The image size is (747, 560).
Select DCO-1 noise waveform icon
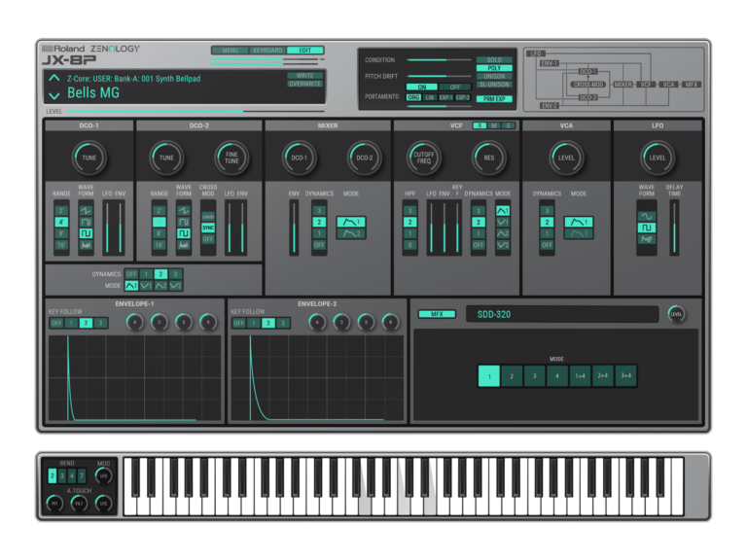pos(86,245)
